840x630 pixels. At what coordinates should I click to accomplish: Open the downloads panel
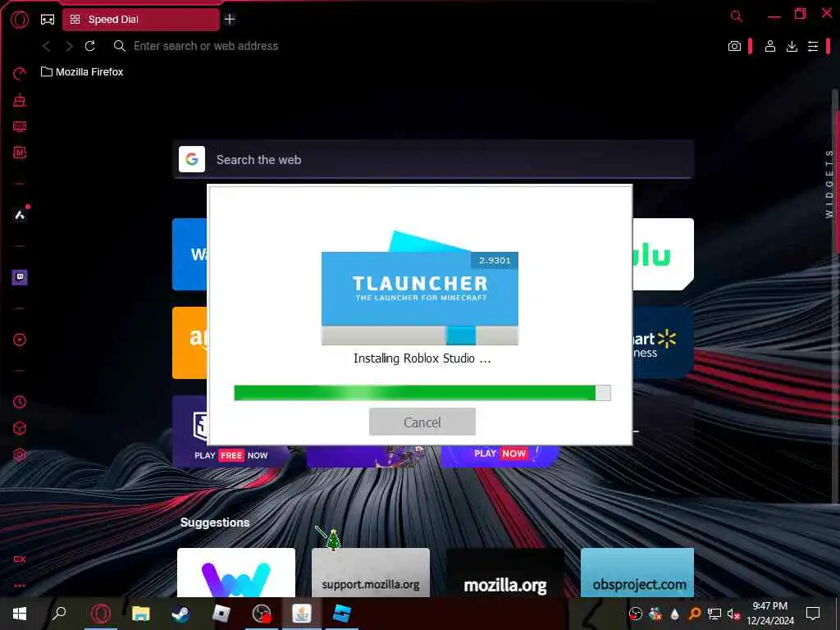click(792, 46)
